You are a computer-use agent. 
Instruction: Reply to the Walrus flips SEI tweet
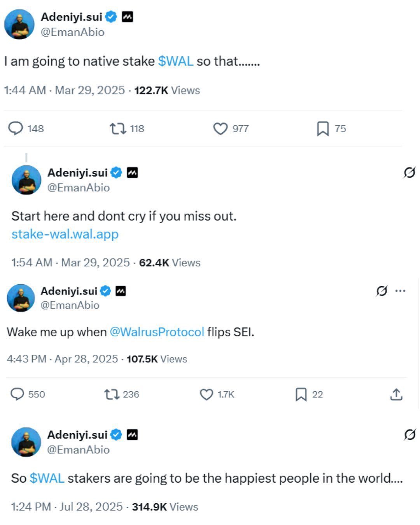17,394
